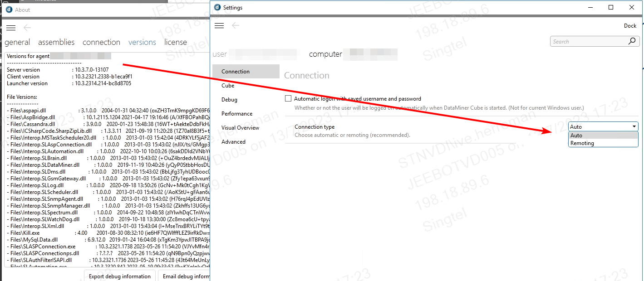Screen dimensions: 644x281
Task: Select Connection in the Settings sidebar
Action: click(x=246, y=71)
